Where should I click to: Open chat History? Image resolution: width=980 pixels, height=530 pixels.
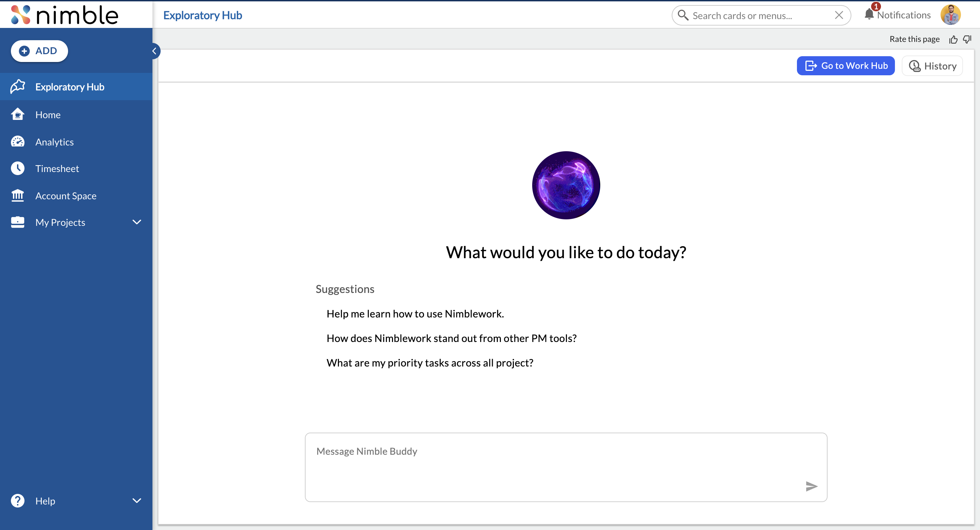pyautogui.click(x=932, y=65)
